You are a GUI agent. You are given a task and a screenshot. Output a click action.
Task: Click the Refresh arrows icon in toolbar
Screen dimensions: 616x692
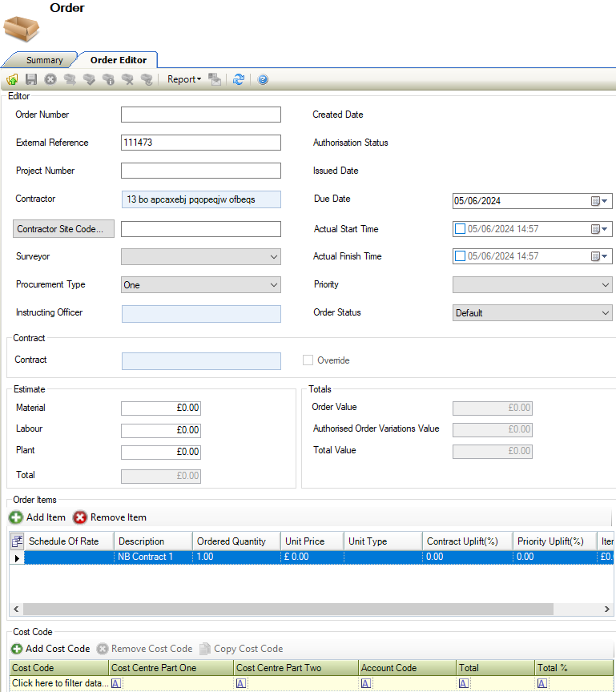point(238,79)
